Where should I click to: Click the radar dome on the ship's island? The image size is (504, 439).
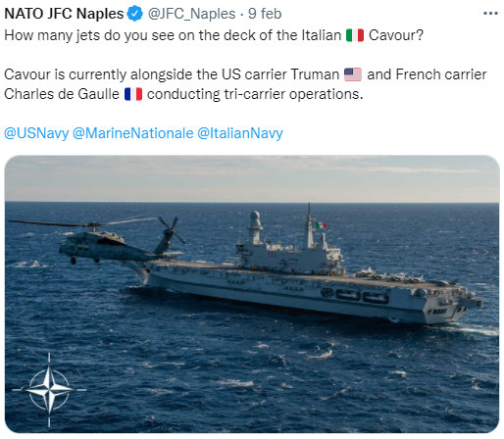tap(255, 216)
